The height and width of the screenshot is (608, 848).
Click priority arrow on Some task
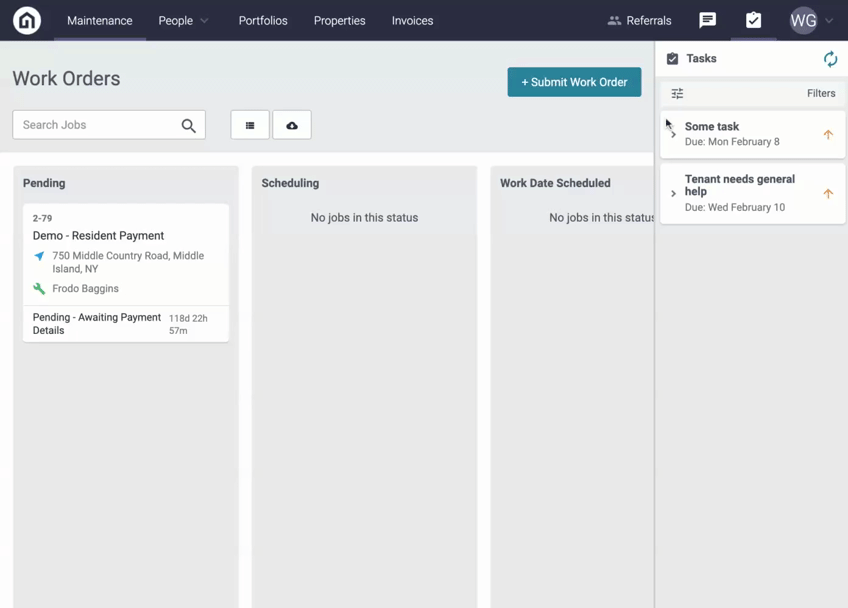[828, 134]
